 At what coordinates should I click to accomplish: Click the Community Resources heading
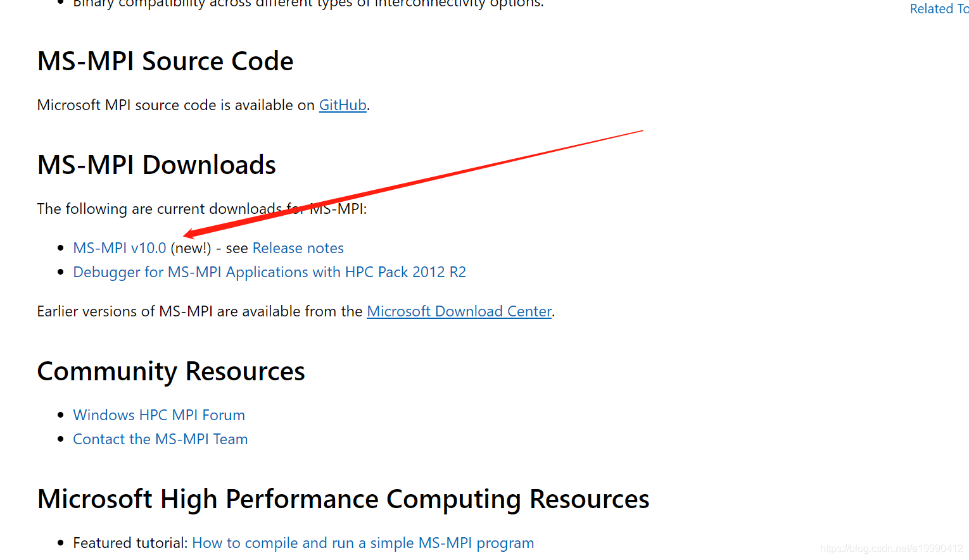tap(171, 371)
